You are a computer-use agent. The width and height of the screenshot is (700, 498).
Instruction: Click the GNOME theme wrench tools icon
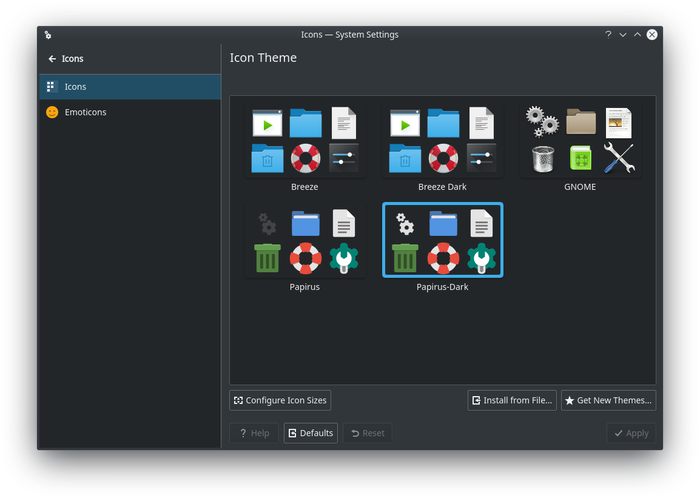tap(619, 158)
